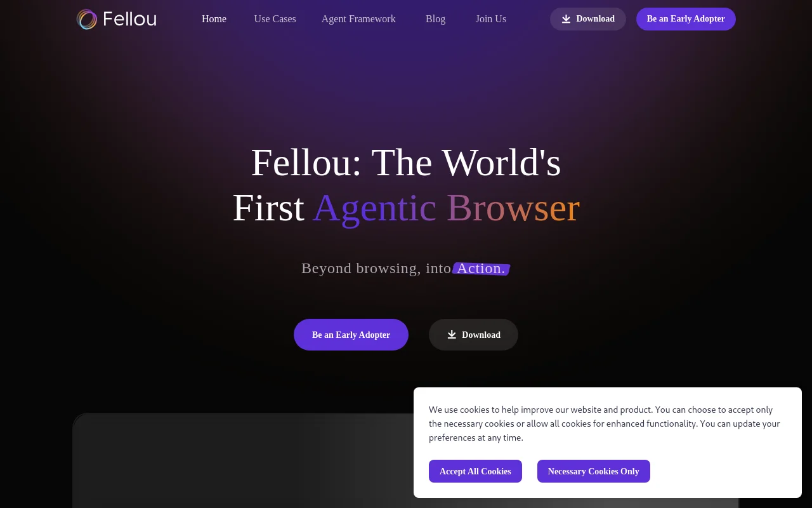Click the download arrow icon below the tagline
Viewport: 812px width, 508px height.
[x=452, y=335]
